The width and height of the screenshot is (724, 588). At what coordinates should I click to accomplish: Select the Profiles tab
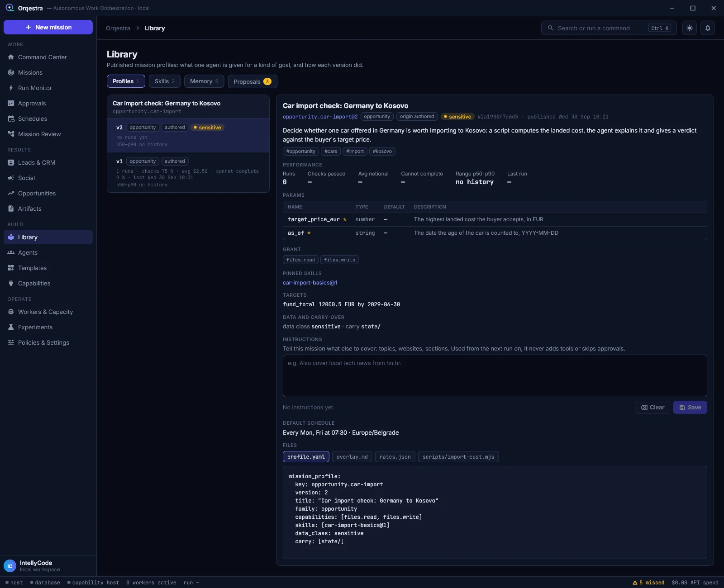[126, 81]
